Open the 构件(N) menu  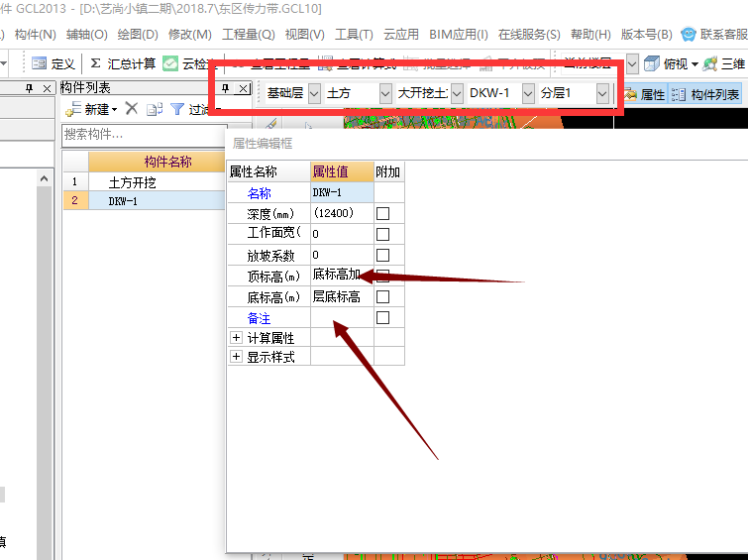coord(36,35)
